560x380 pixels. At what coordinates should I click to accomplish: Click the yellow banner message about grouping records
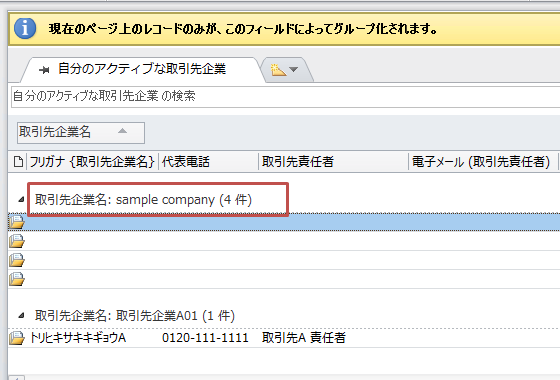click(x=243, y=29)
